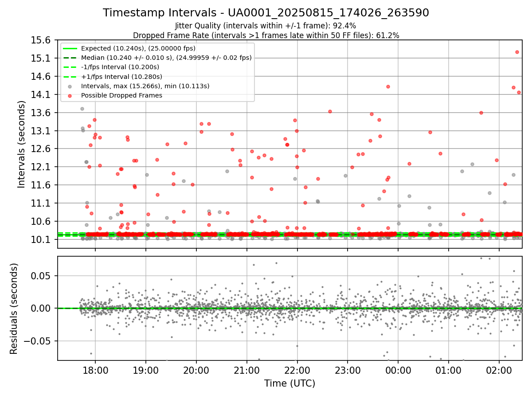Screen dimensions: 532x399
Task: Click the x-axis tick label '23:00'
Action: 348,370
